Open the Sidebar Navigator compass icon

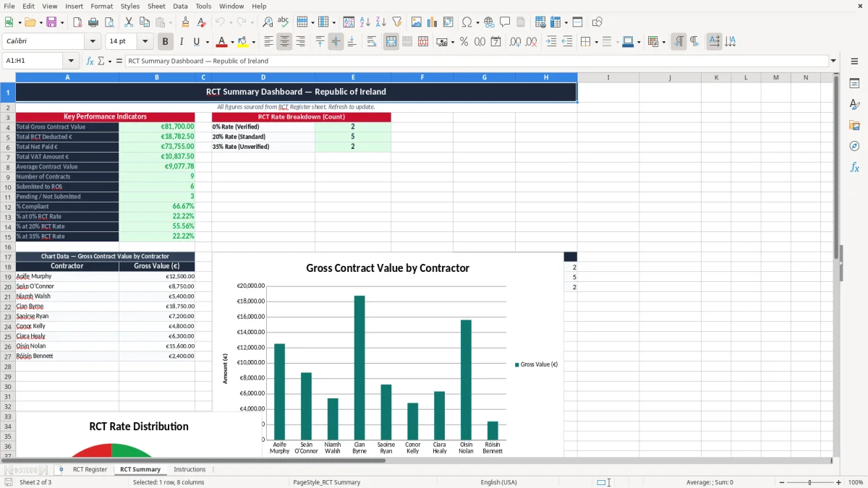tap(854, 146)
